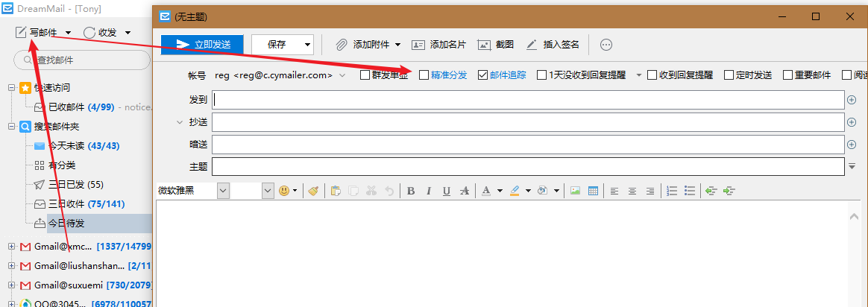Click the 插入签名 signature pen icon

click(x=532, y=45)
